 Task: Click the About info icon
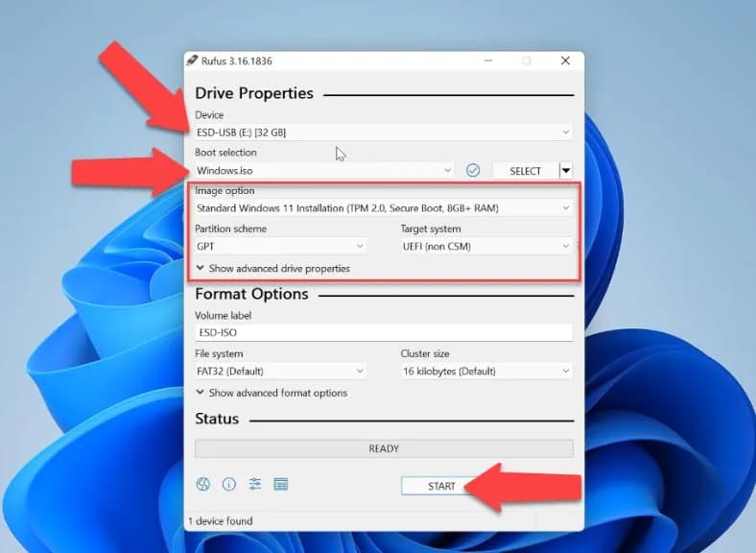(228, 485)
